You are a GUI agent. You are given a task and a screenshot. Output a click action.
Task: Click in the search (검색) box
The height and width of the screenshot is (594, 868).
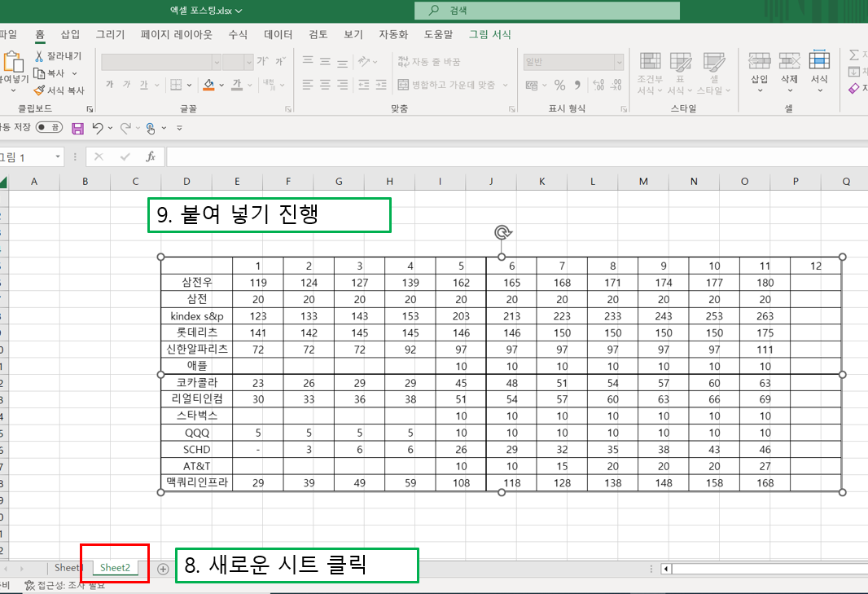[547, 10]
